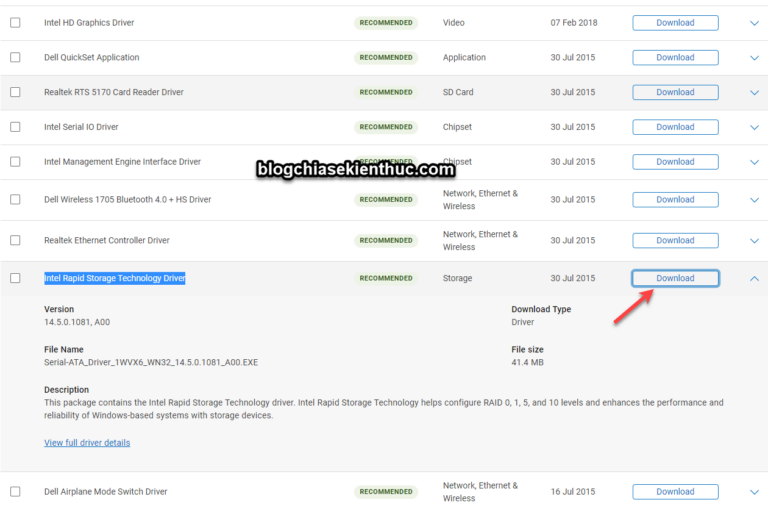This screenshot has height=508, width=768.
Task: Check the Intel Serial IO Driver checkbox
Action: tap(15, 127)
